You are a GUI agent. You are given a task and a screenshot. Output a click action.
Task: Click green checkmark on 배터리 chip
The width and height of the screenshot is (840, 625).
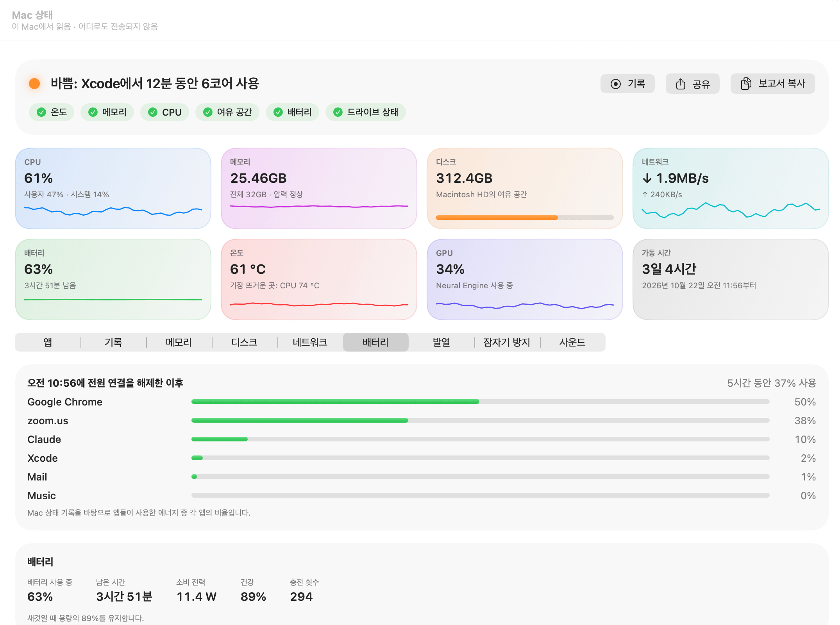[278, 112]
